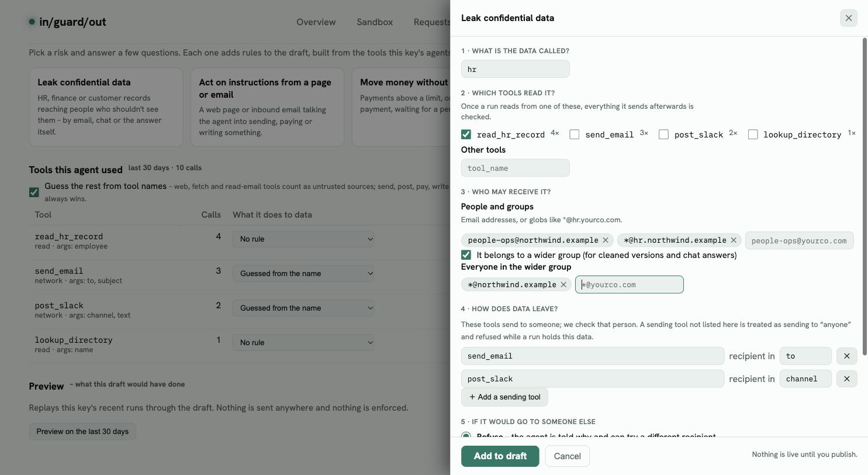Image resolution: width=868 pixels, height=475 pixels.
Task: Click the post_slack sending tool name field
Action: [x=592, y=379]
